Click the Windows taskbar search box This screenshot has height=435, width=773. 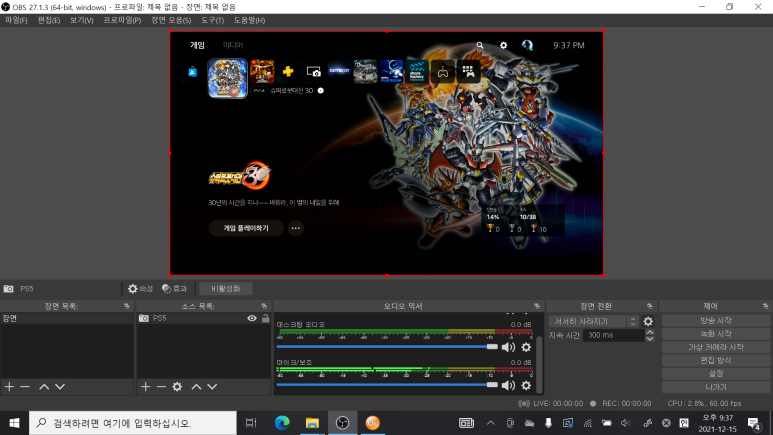click(133, 423)
